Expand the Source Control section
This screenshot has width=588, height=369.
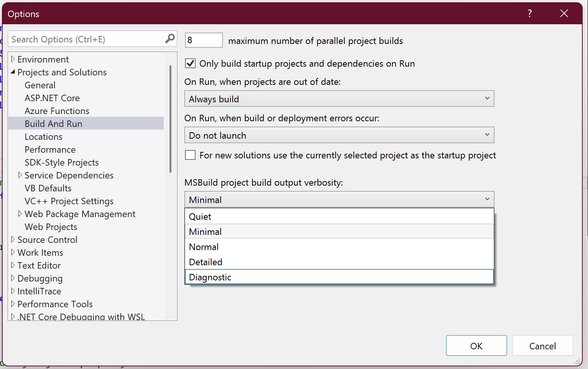point(12,239)
